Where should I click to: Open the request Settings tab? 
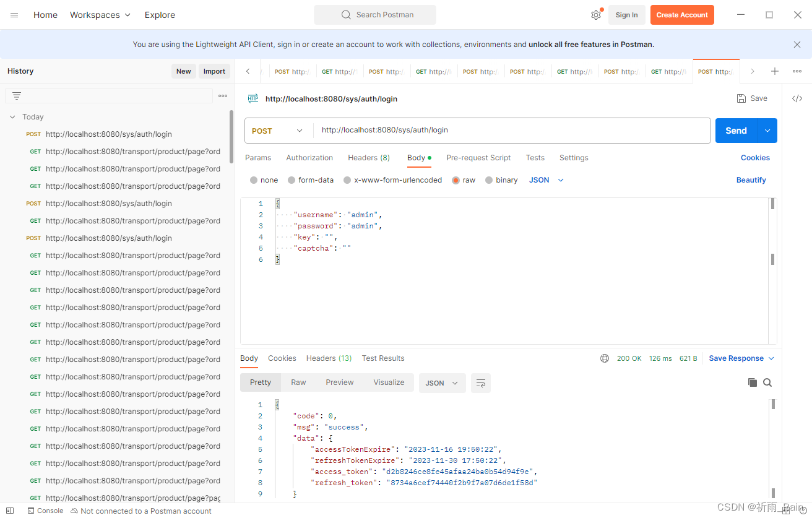574,158
